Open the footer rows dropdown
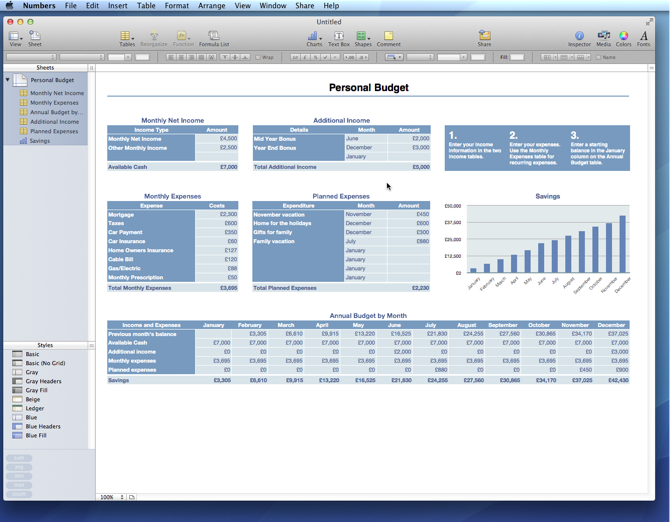The image size is (670, 522). coord(583,57)
